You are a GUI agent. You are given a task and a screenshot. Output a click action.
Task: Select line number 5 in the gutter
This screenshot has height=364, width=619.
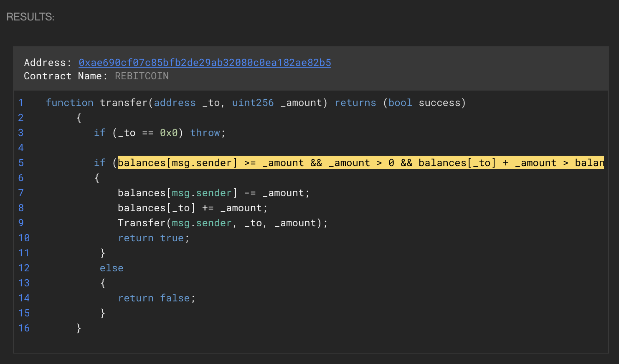click(21, 163)
